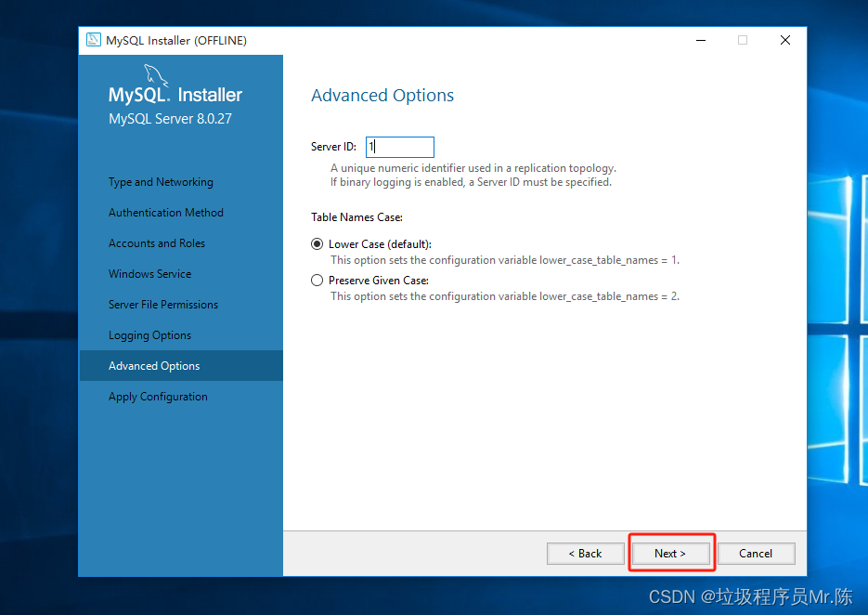Select Lower Case (default) radio button
Screen dimensions: 868x615
click(x=317, y=243)
